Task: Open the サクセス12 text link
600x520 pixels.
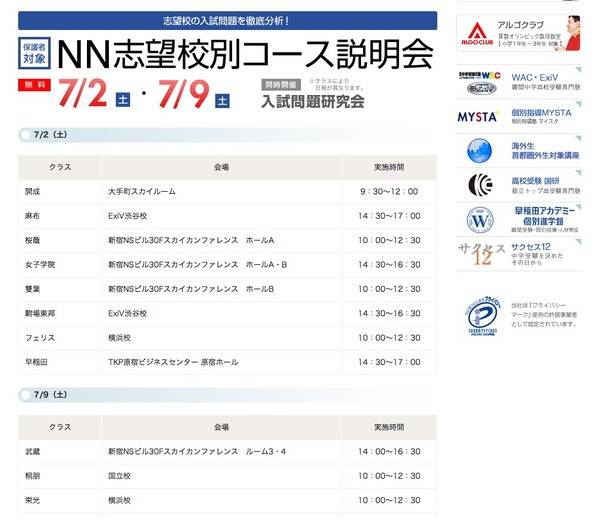Action: 531,247
